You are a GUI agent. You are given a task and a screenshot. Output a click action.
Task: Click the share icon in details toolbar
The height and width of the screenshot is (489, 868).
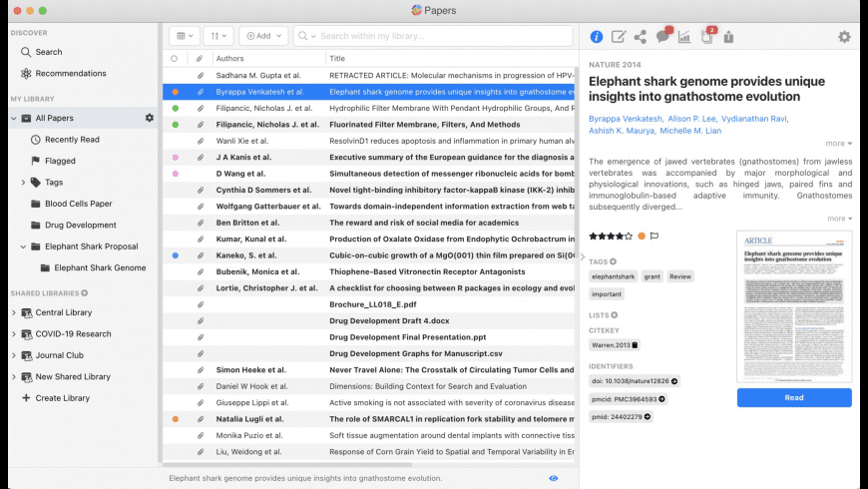[640, 37]
